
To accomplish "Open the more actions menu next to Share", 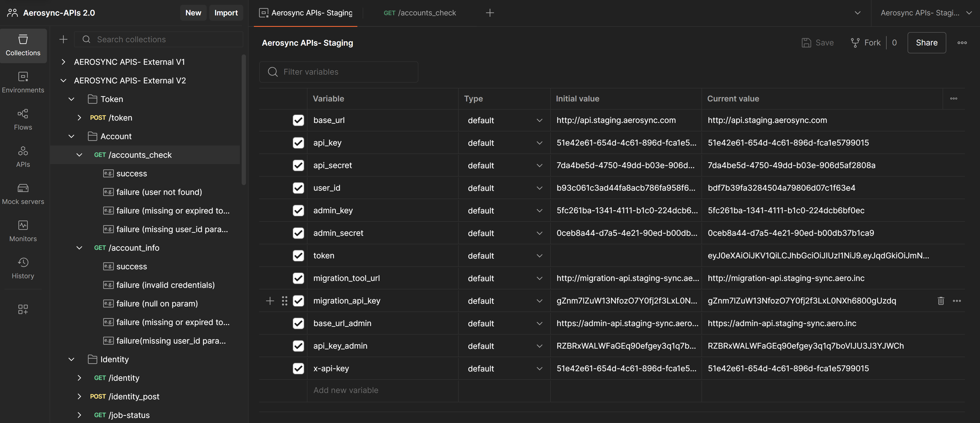I will [x=962, y=43].
